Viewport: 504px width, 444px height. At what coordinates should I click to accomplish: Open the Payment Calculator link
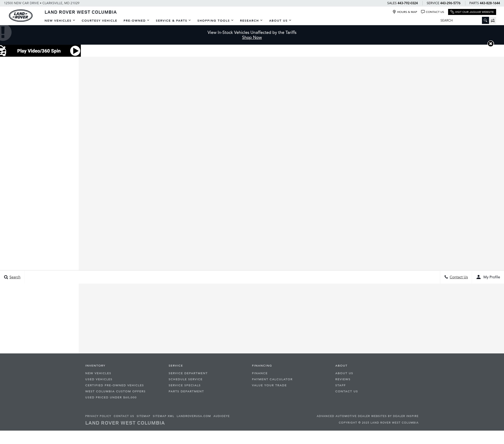point(272,379)
